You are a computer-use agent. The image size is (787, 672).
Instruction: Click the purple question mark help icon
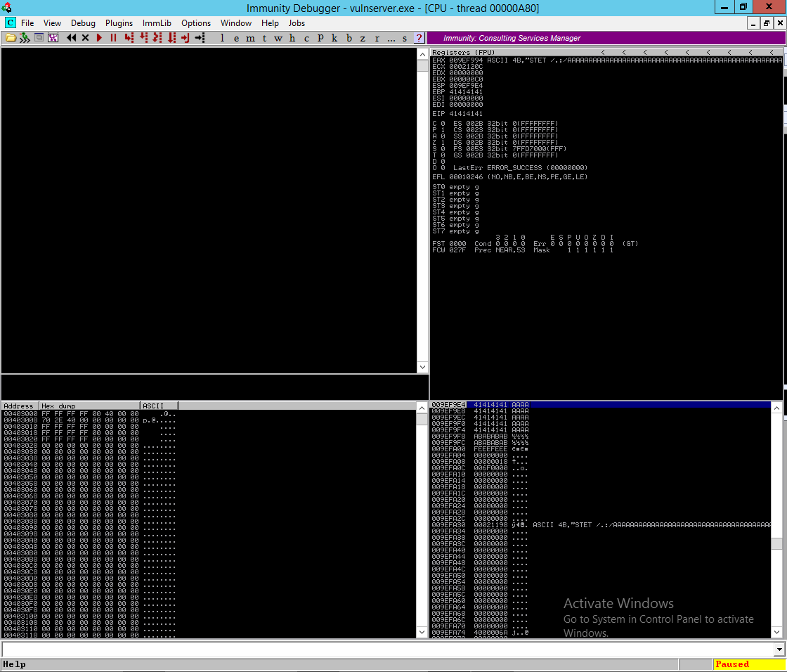tap(419, 38)
